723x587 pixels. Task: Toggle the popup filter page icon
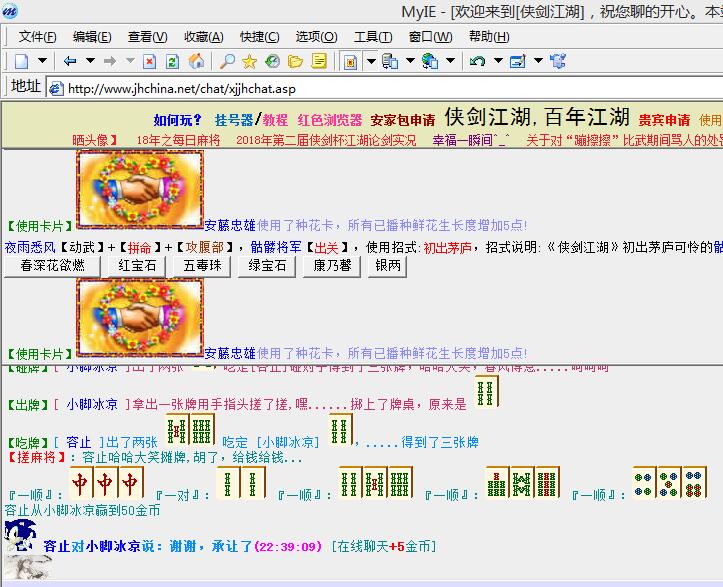point(350,61)
